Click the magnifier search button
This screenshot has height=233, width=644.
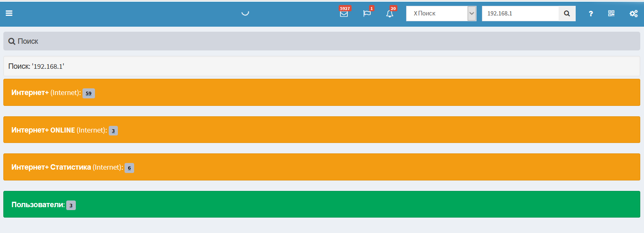pos(567,13)
